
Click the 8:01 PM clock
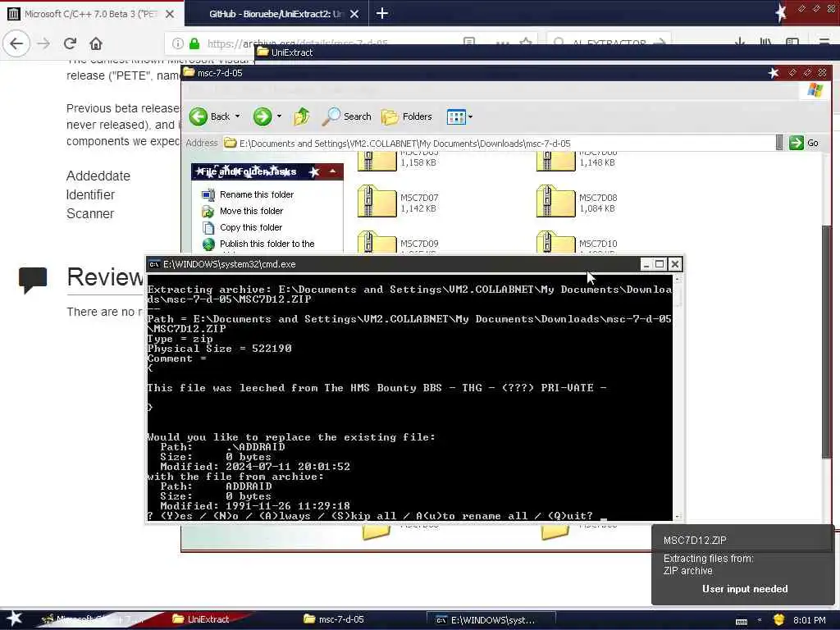coord(810,620)
